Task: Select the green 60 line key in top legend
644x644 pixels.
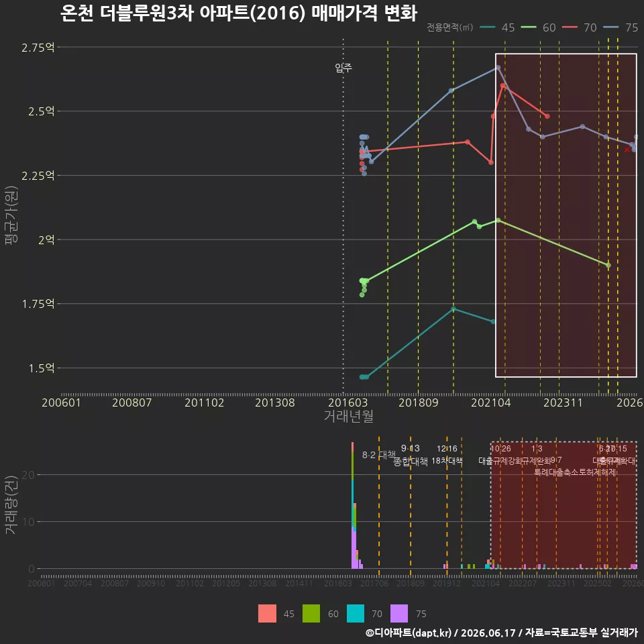Action: pyautogui.click(x=529, y=28)
